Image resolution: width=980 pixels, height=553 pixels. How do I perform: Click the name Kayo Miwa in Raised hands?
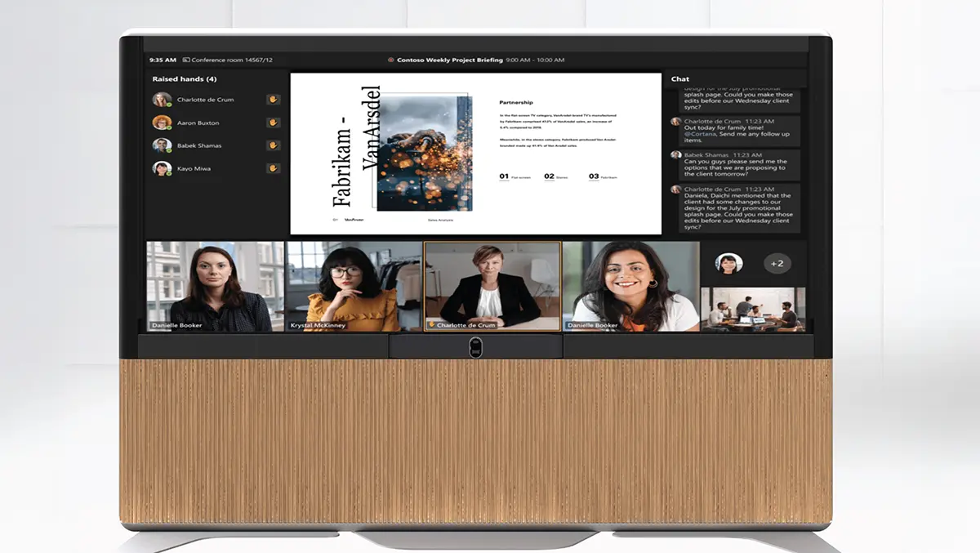tap(194, 168)
